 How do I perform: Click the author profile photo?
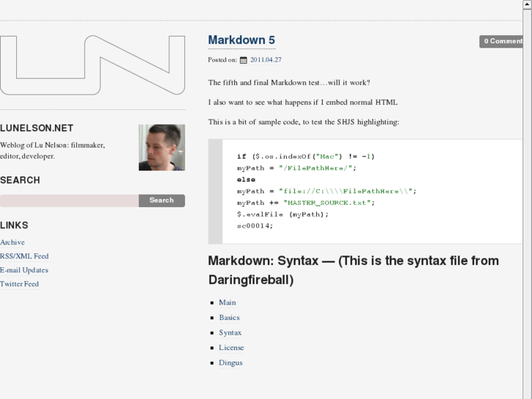[162, 147]
